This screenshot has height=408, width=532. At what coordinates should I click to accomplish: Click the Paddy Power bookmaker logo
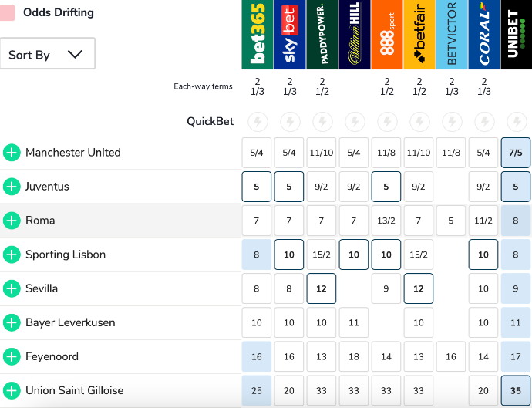[322, 35]
